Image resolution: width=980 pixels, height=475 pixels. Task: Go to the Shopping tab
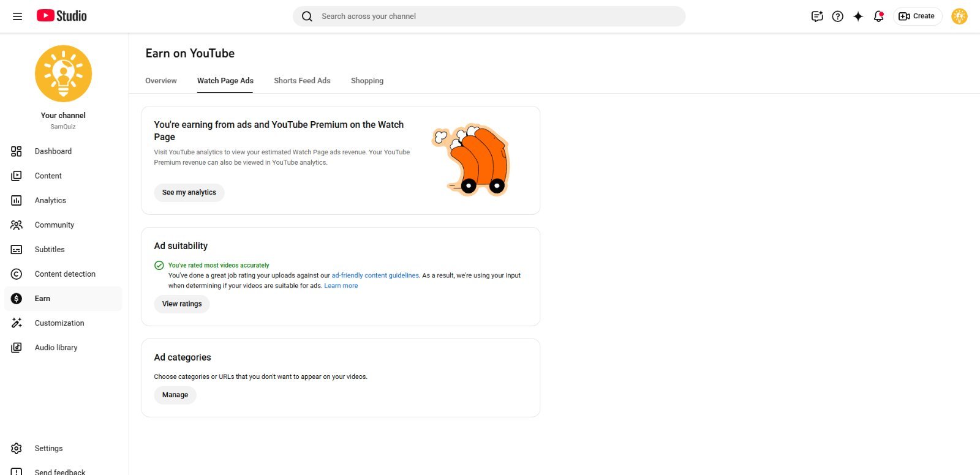click(x=367, y=81)
